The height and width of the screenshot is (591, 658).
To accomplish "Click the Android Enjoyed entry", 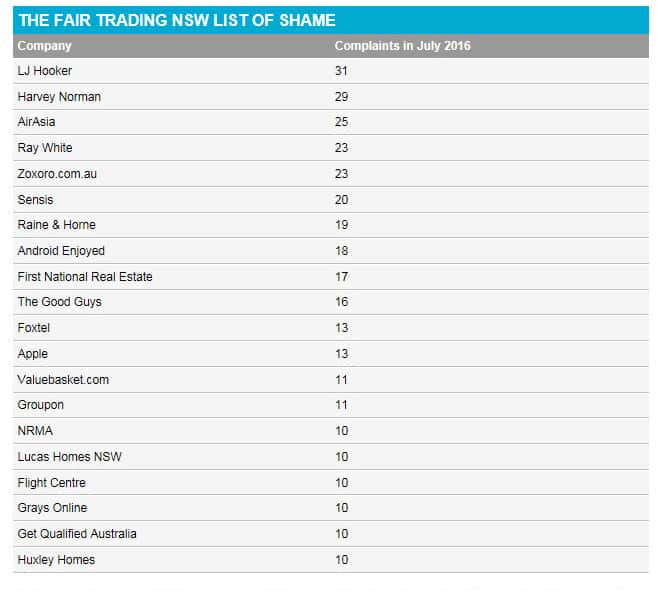I will (61, 251).
